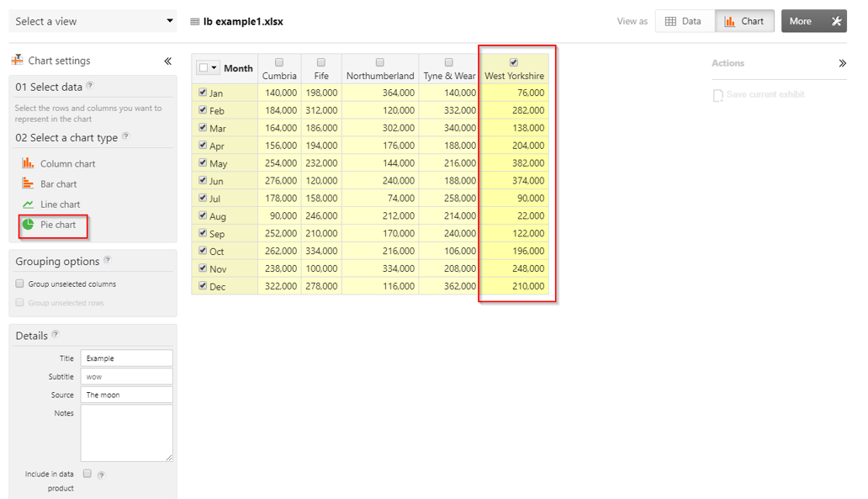868x499 pixels.
Task: Switch to the Data view tab
Action: tap(684, 21)
